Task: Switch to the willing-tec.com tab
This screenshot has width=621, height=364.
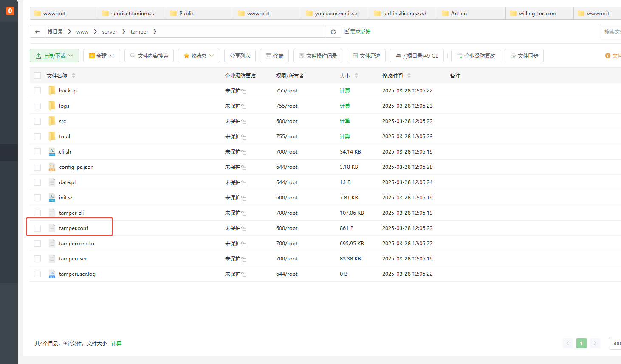Action: coord(537,14)
